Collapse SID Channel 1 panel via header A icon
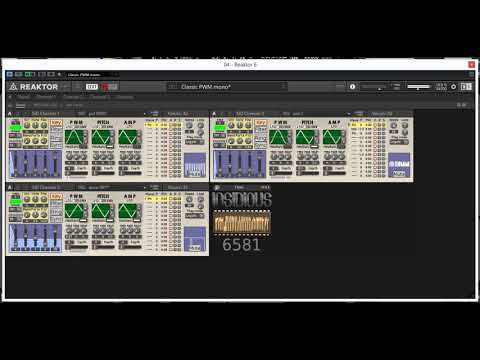This screenshot has width=480, height=360. coord(9,114)
